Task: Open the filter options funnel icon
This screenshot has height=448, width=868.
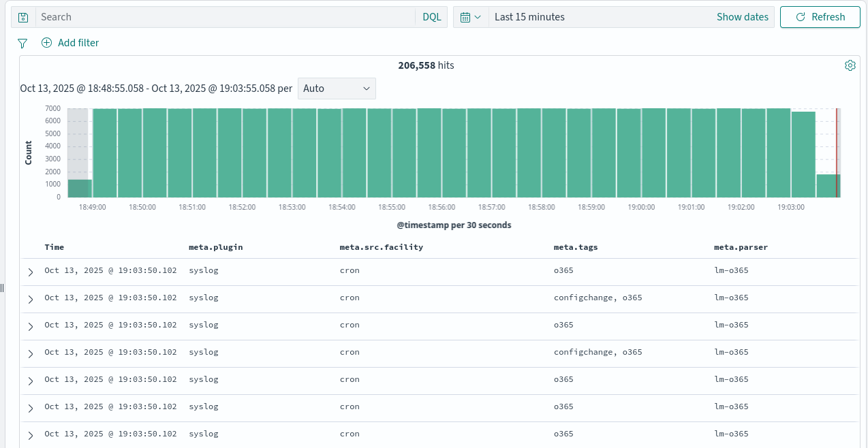Action: pyautogui.click(x=22, y=43)
